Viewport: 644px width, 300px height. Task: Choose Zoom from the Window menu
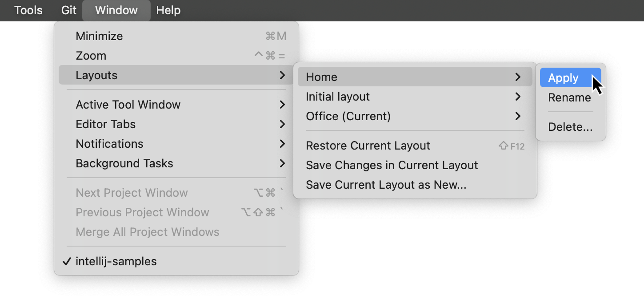(x=176, y=56)
